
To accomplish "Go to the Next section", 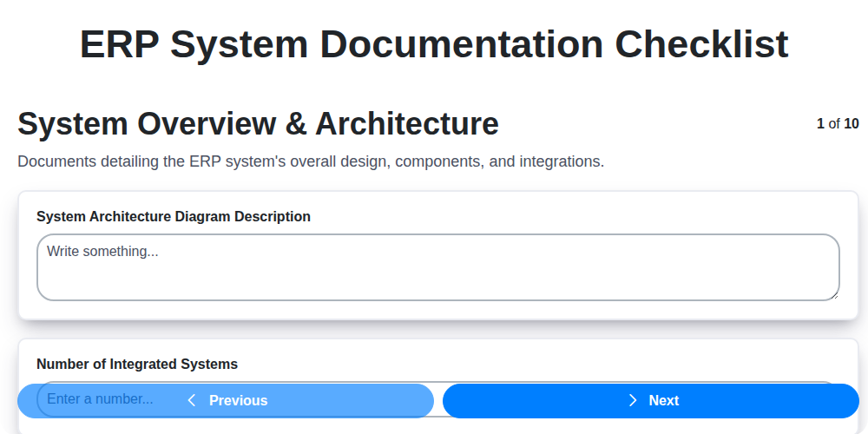I will coord(651,400).
